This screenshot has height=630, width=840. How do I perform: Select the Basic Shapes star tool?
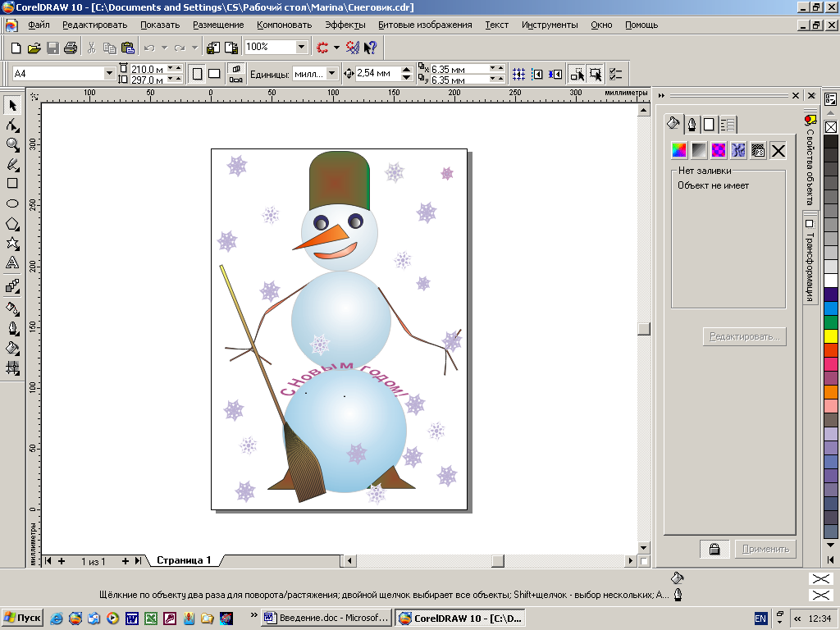(x=12, y=244)
